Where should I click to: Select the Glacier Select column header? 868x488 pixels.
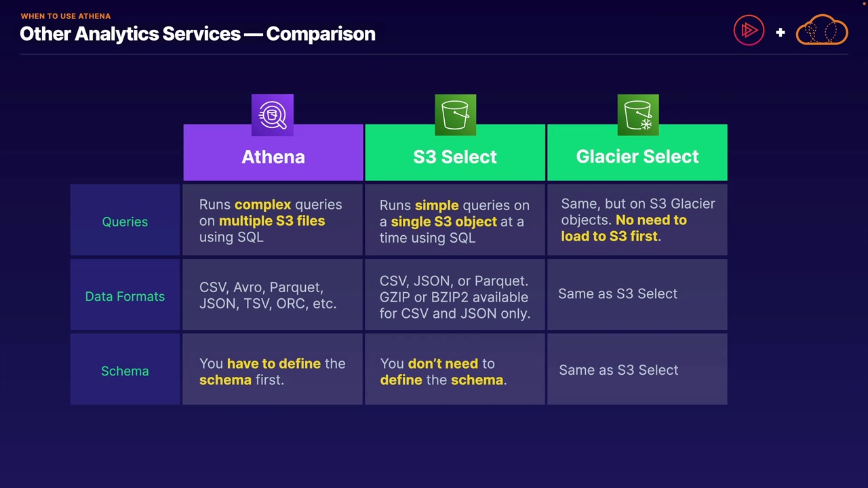click(637, 157)
